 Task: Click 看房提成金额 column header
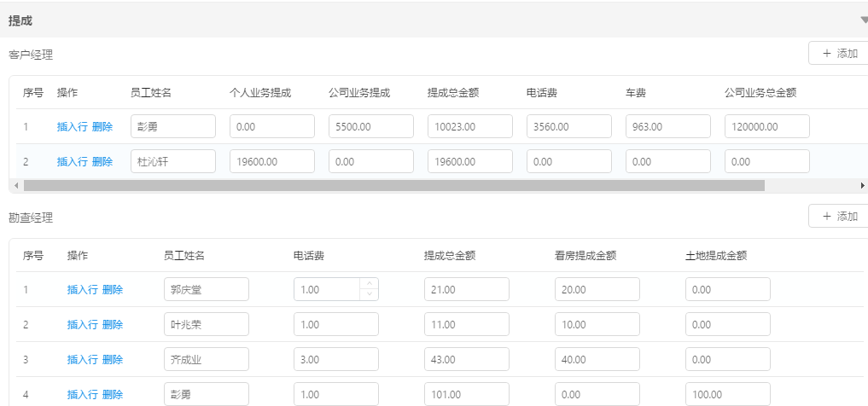585,256
